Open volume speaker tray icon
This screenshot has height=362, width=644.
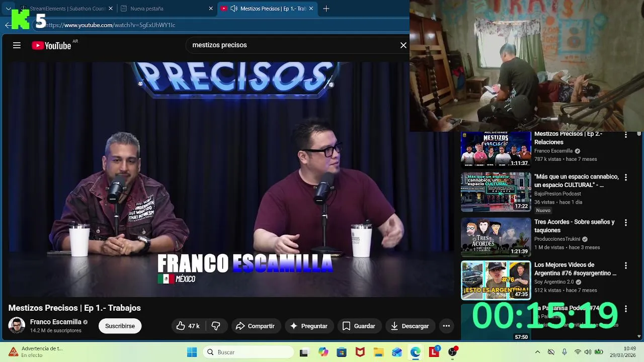click(x=588, y=352)
